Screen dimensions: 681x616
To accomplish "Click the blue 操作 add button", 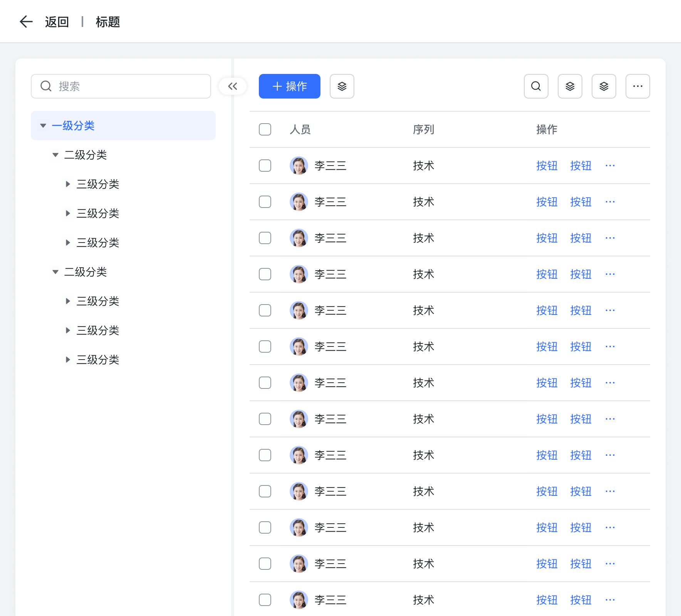I will pos(289,86).
